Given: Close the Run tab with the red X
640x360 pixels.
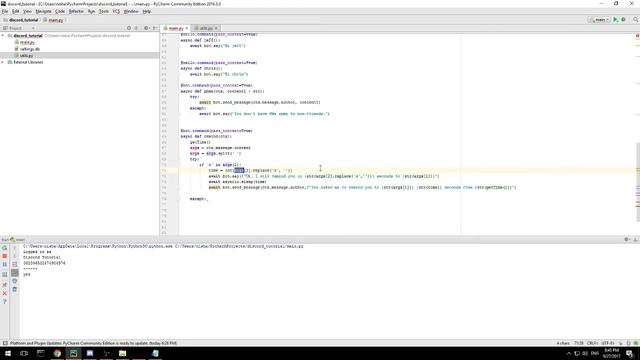Looking at the screenshot, I should point(4,293).
